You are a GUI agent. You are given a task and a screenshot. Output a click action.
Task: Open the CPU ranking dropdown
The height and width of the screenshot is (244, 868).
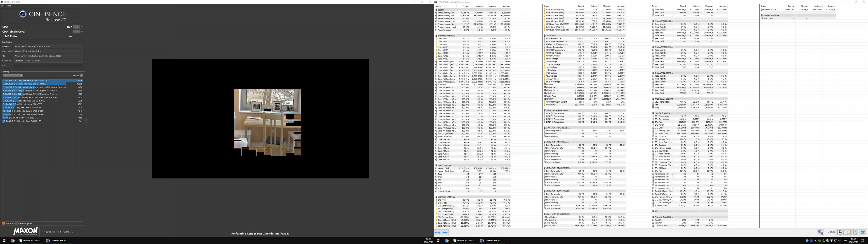click(13, 75)
